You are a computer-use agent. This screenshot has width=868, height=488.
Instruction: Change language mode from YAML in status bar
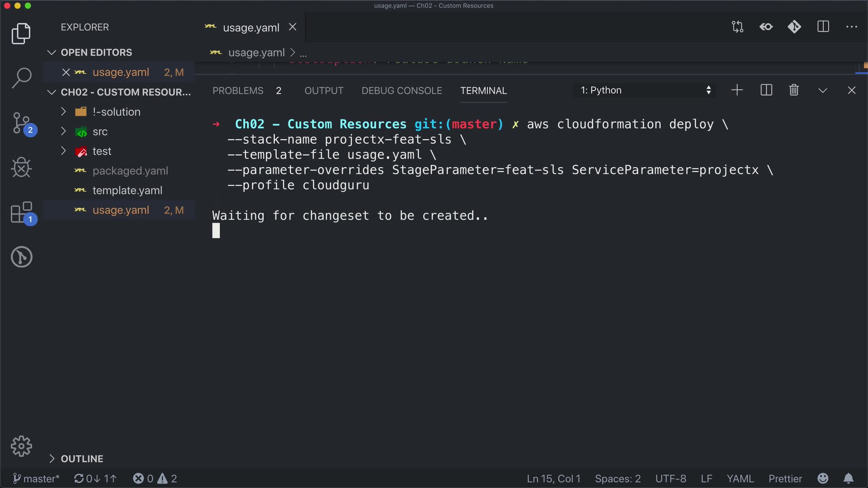740,479
